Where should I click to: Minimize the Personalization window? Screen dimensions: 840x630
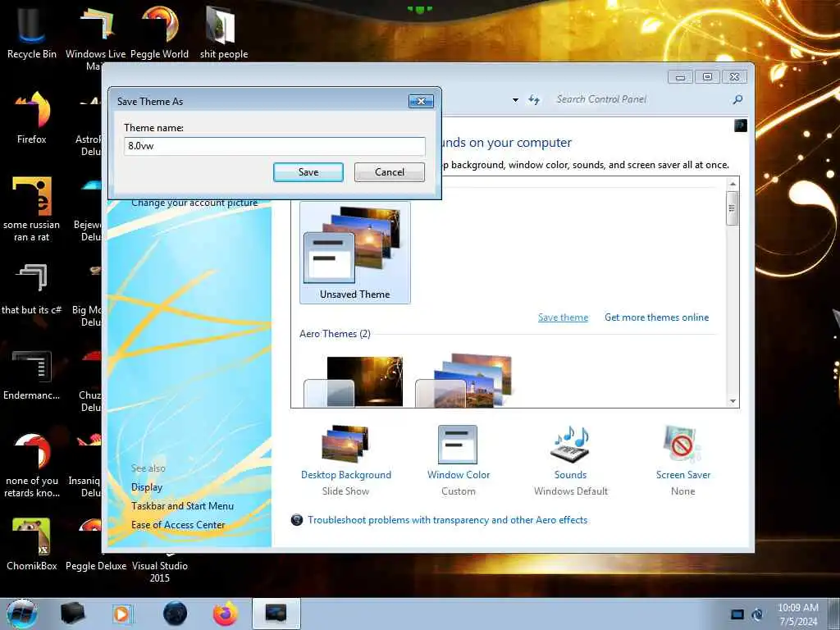[680, 77]
